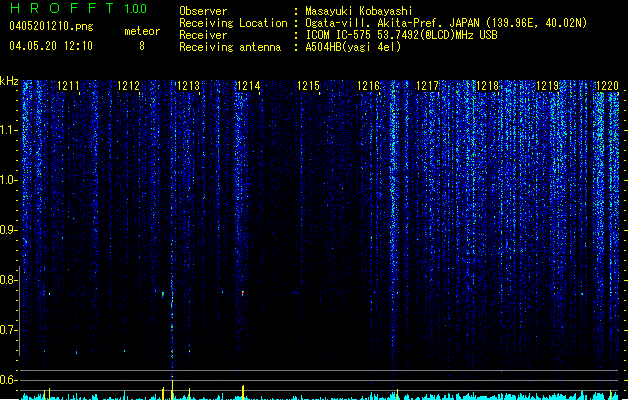The image size is (629, 400).
Task: Click the 1214 time marker
Action: (248, 86)
